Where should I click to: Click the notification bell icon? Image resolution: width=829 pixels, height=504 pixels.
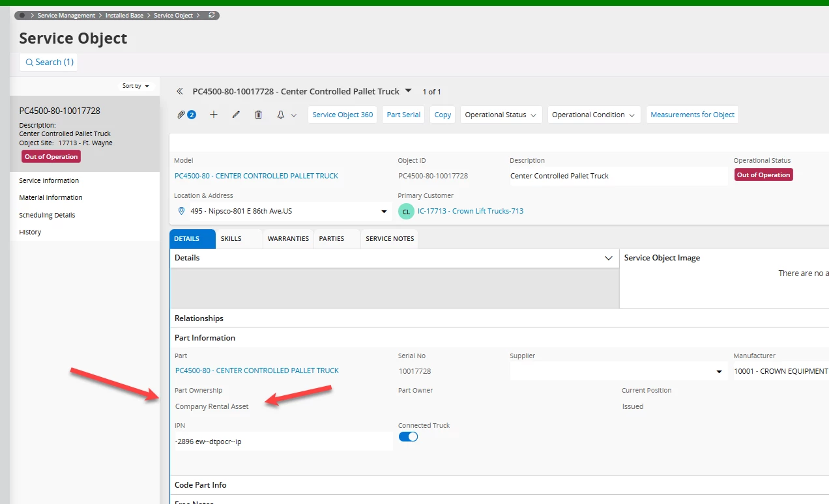(x=281, y=115)
